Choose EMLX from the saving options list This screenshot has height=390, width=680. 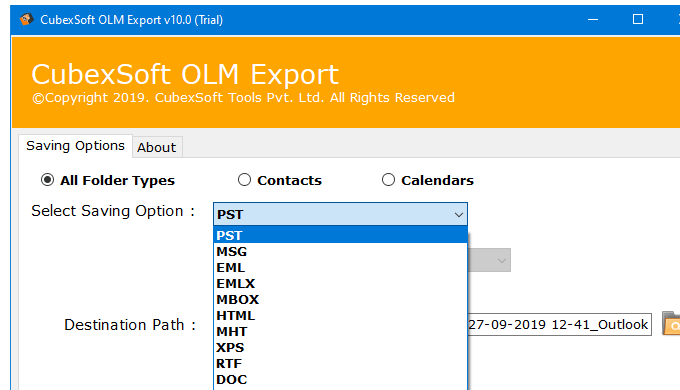tap(340, 283)
